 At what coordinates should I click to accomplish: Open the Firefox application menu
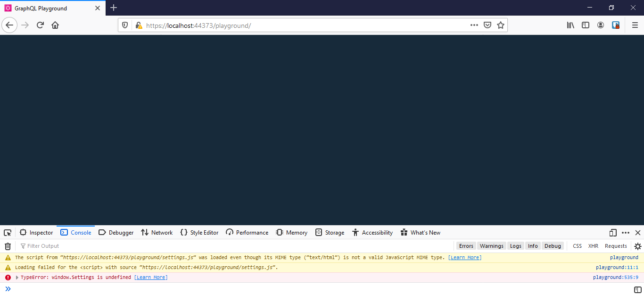635,25
